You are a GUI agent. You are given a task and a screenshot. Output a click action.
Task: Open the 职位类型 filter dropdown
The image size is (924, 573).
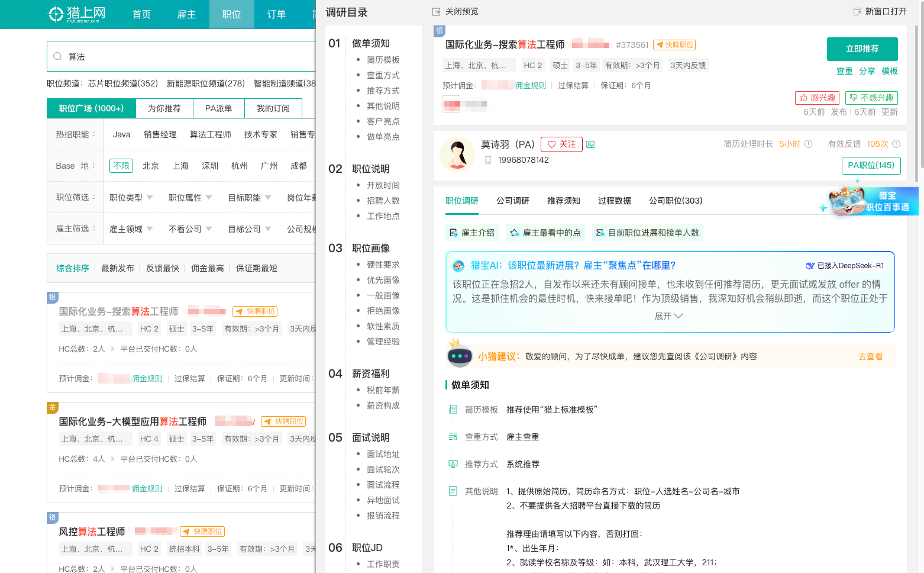pos(131,198)
